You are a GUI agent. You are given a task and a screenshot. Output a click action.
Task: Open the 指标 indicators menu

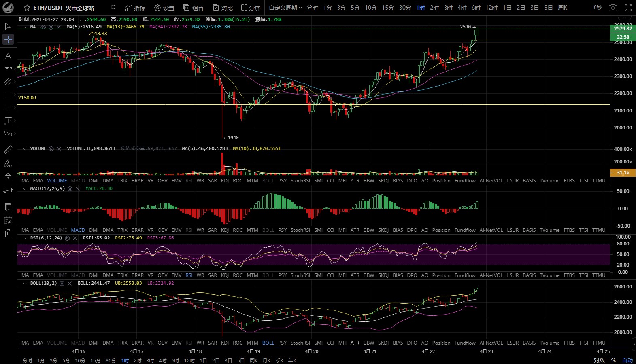pyautogui.click(x=135, y=8)
